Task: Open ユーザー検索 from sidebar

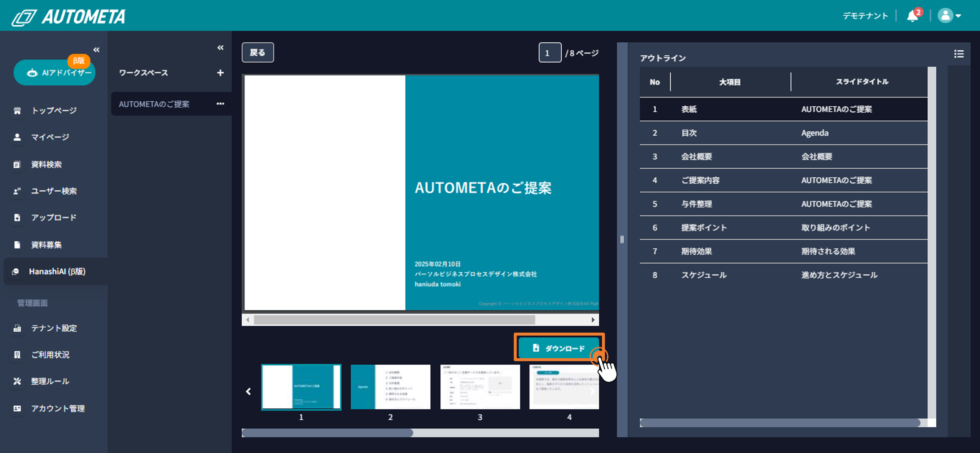Action: tap(54, 191)
